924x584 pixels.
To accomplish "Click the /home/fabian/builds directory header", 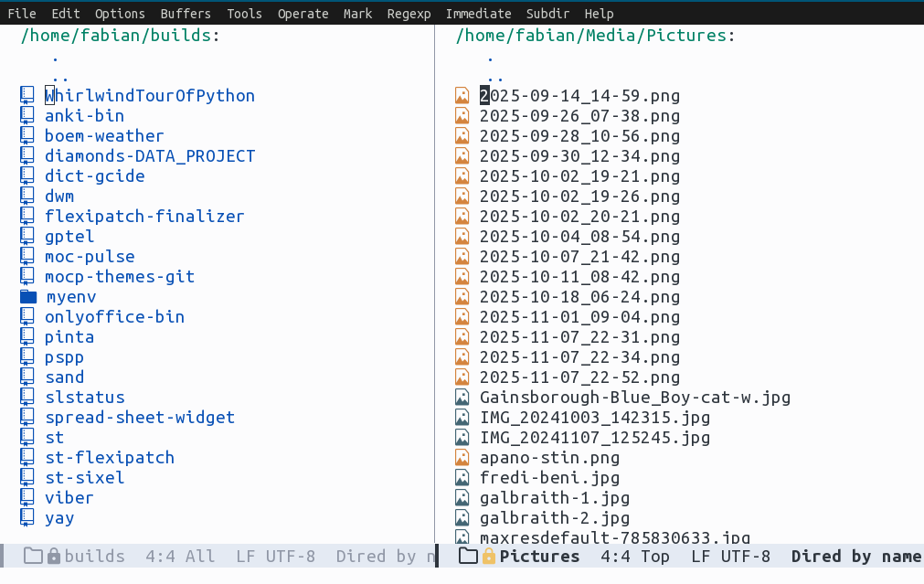I will pos(118,36).
